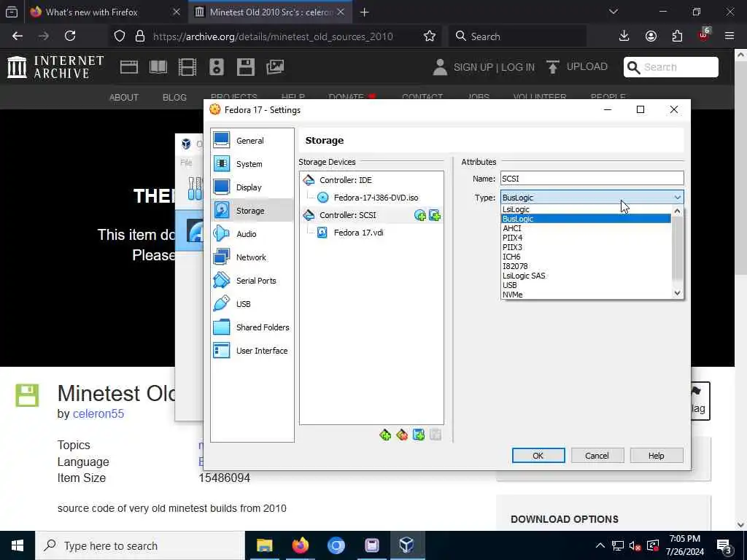Bookmark this page with star icon
The height and width of the screenshot is (560, 747).
point(430,36)
